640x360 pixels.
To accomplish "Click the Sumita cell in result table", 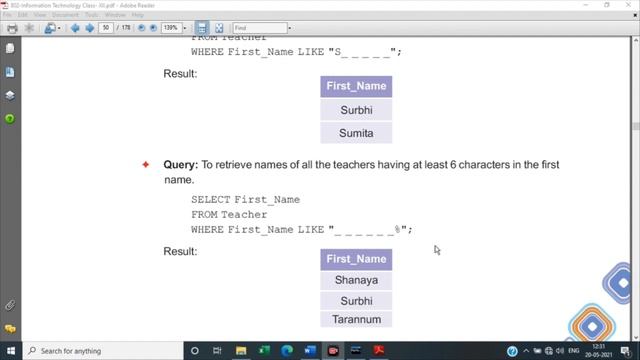I will tap(356, 133).
